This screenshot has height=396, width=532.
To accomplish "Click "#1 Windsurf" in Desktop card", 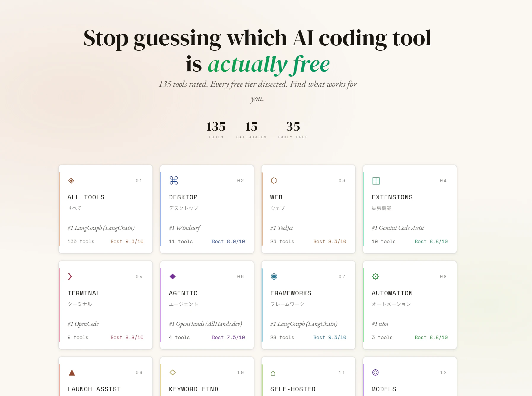I will 185,228.
